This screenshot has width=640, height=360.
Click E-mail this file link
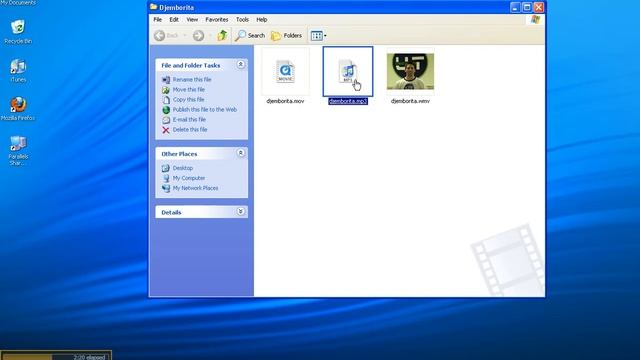[189, 120]
